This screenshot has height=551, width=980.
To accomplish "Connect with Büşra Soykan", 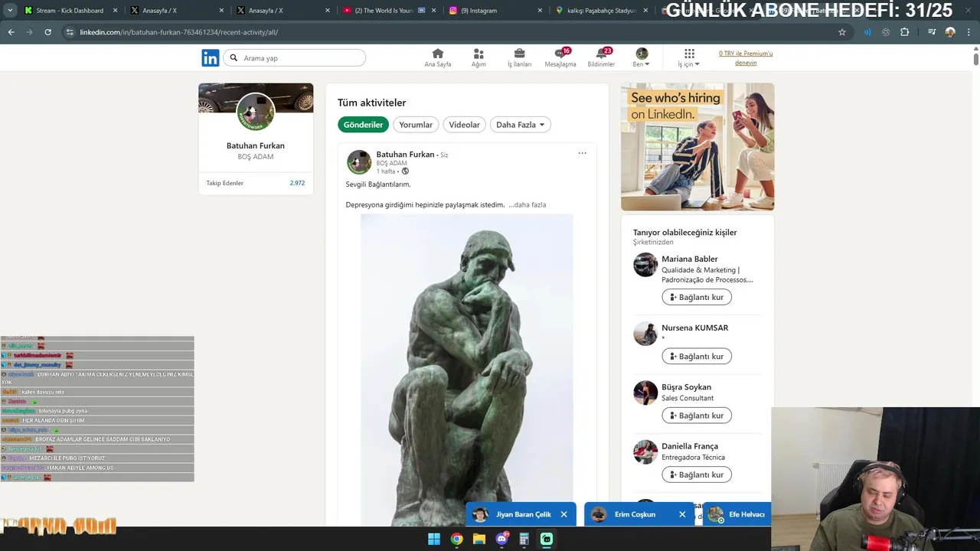I will pos(697,416).
